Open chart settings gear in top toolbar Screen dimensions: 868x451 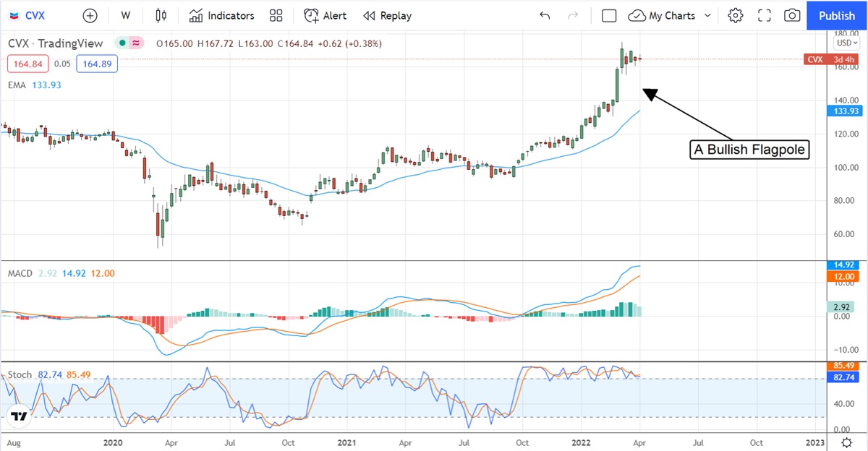pos(736,15)
